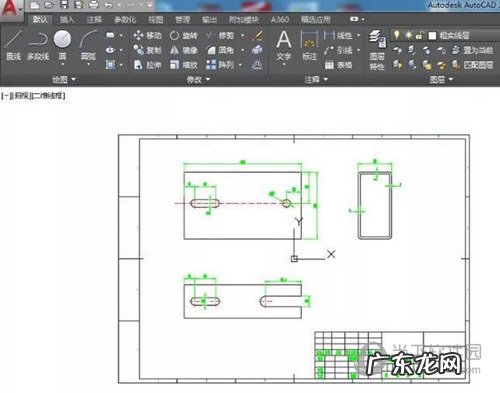Click the Offset icon in Modify panel
This screenshot has width=500, height=393.
click(257, 65)
